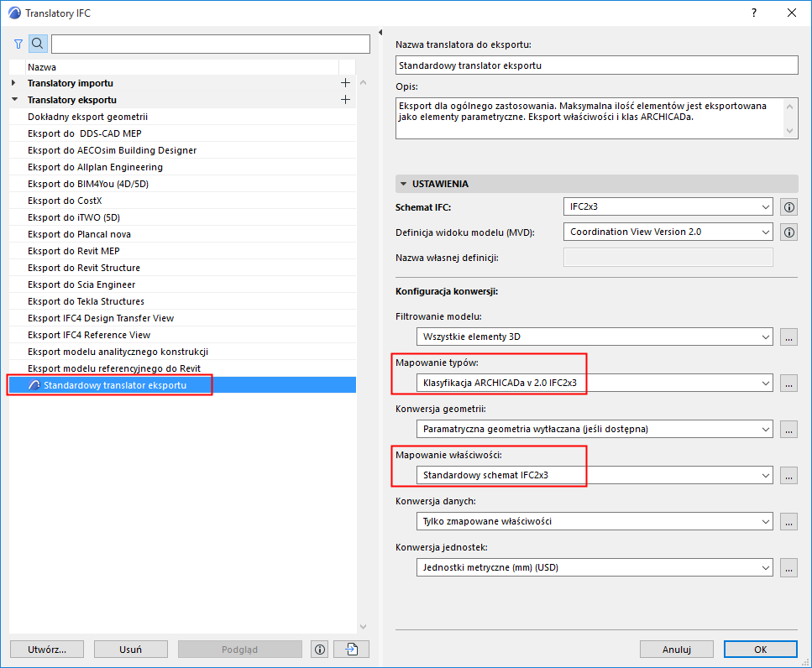Select Dokładny eksport geometrii

pyautogui.click(x=182, y=117)
